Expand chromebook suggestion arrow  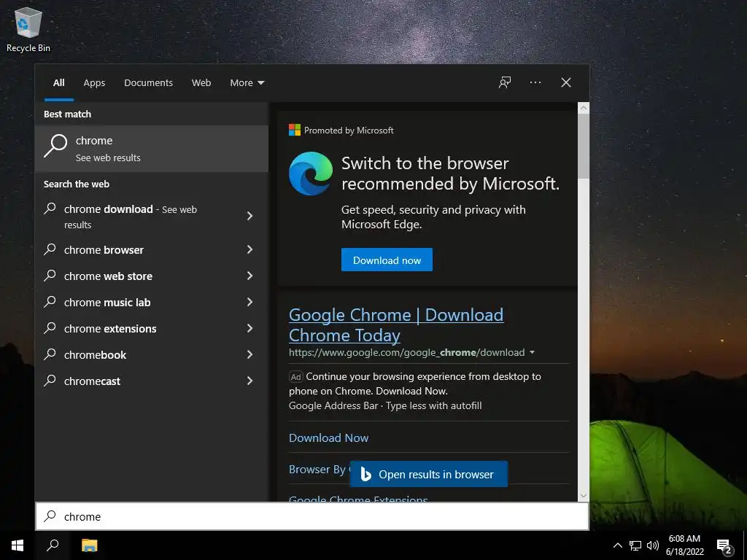249,354
